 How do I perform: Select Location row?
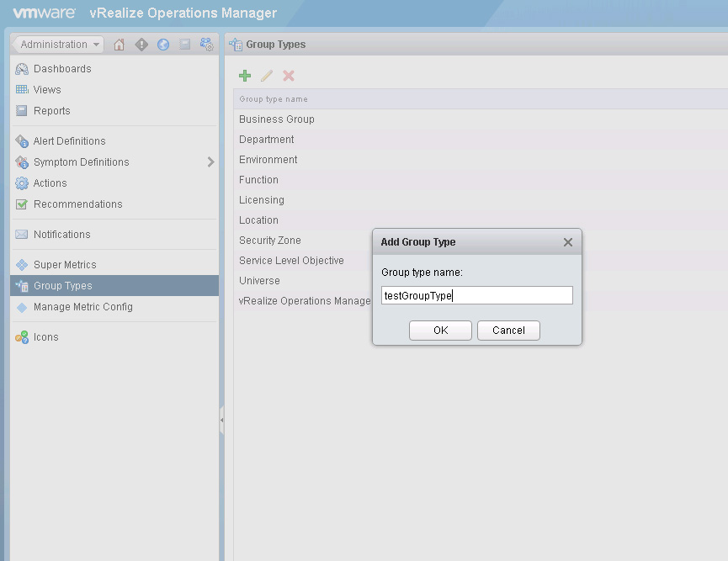pyautogui.click(x=481, y=220)
